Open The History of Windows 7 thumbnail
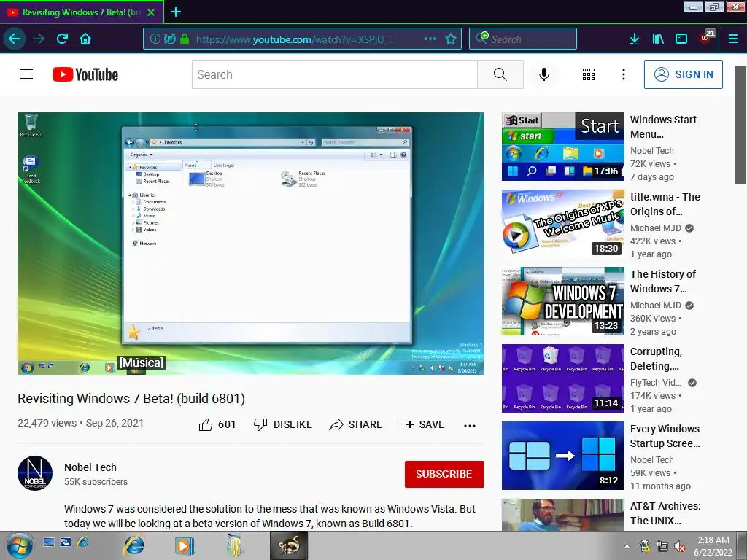Viewport: 747px width, 560px height. pos(562,301)
